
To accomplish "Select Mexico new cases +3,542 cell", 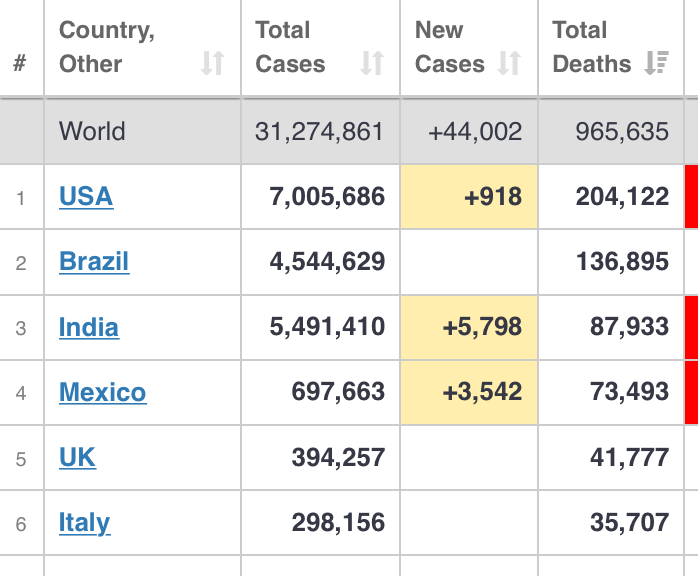I will pos(469,392).
